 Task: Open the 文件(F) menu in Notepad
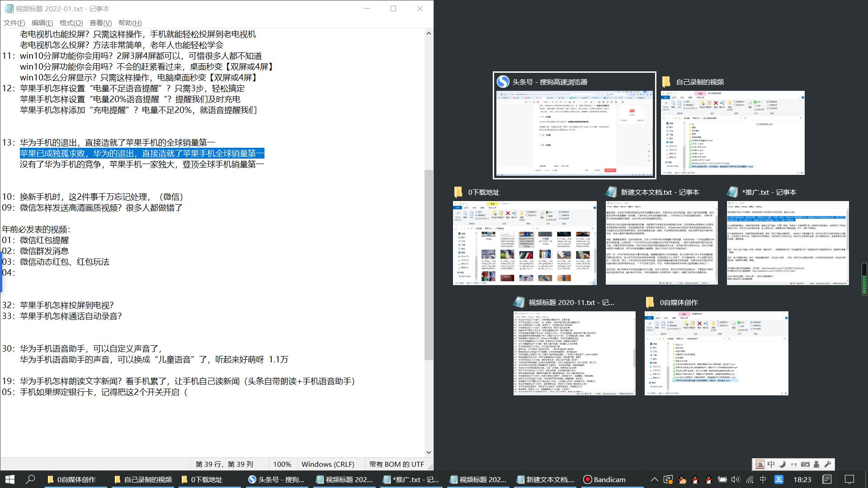[14, 23]
